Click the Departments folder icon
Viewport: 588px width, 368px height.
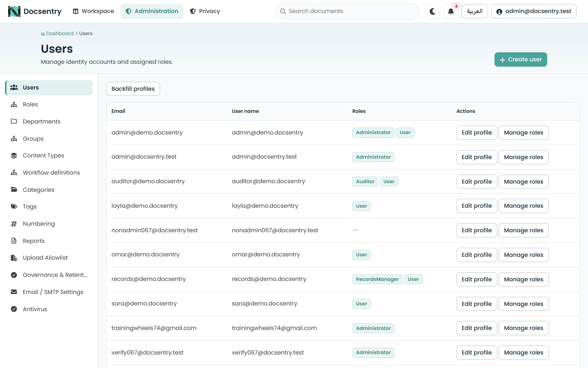coord(14,121)
